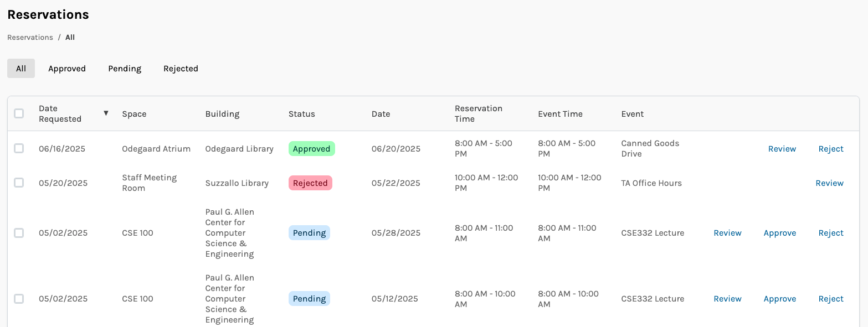Check the checkbox for the Odegaard Atrium row
The height and width of the screenshot is (327, 868).
pos(19,148)
